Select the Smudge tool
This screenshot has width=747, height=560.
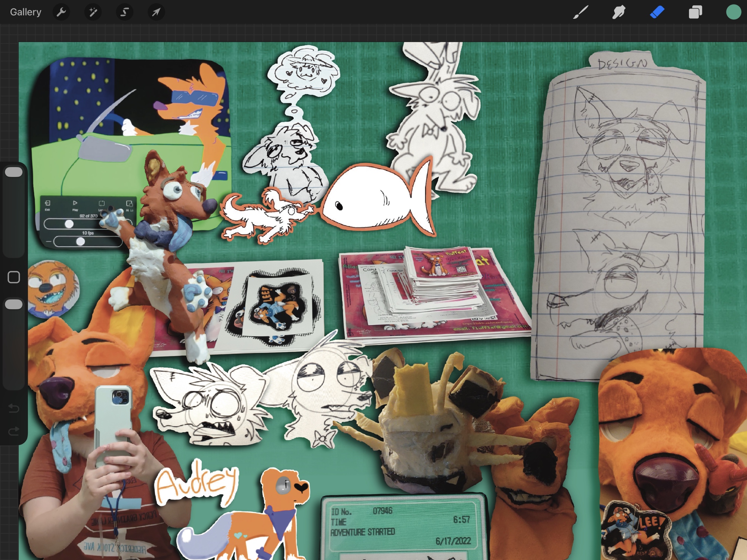click(619, 12)
